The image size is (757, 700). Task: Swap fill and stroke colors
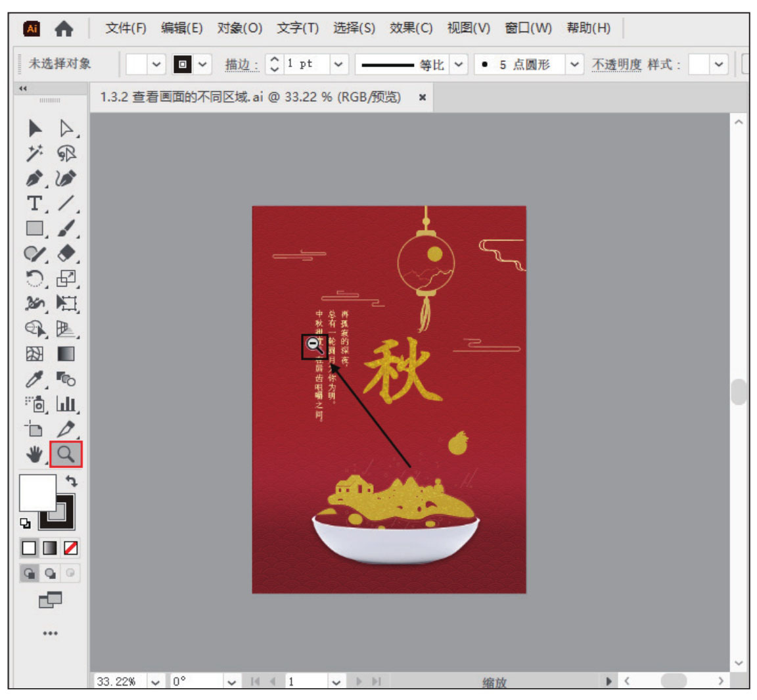(71, 481)
